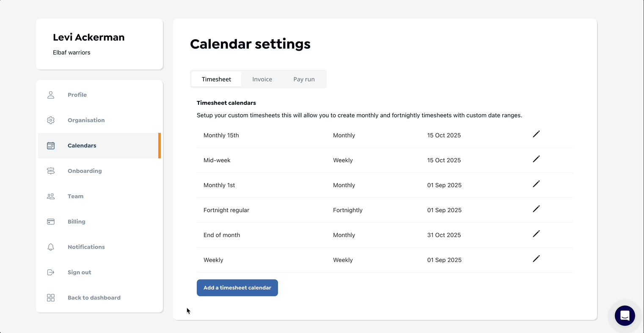Edit the Weekly timesheet calendar
The width and height of the screenshot is (644, 333).
[x=536, y=259]
